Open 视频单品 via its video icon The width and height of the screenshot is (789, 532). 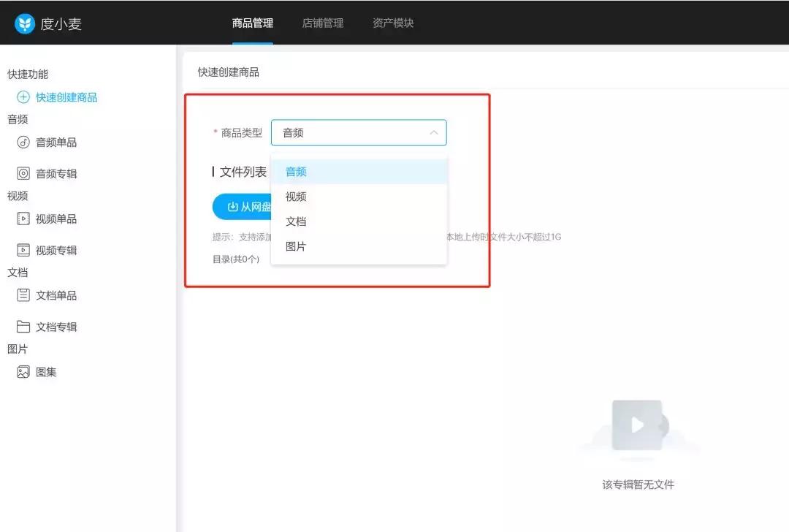click(23, 218)
